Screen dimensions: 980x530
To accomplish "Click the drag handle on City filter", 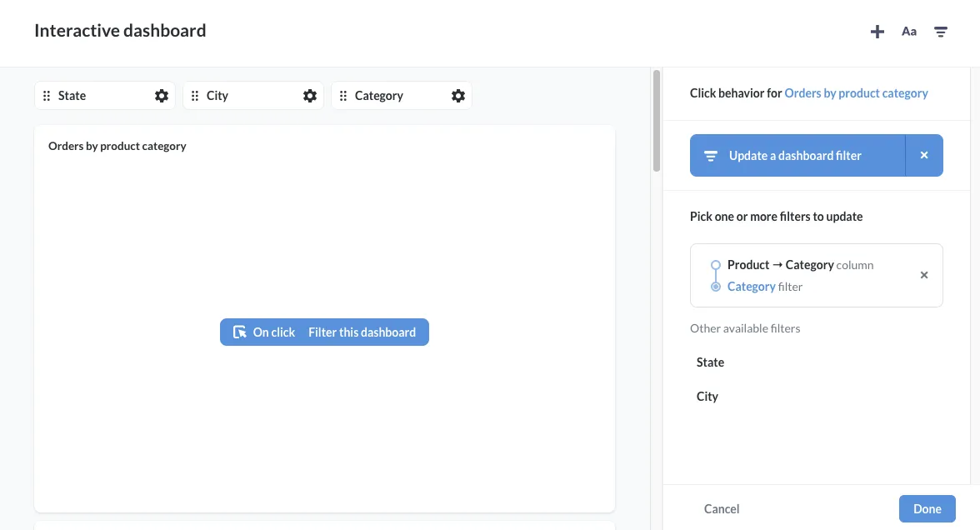I will [195, 96].
